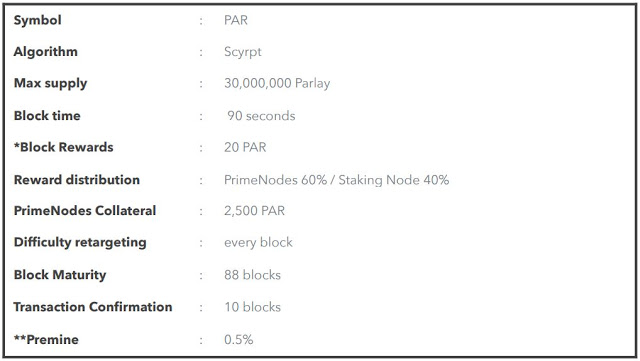Viewport: 640px width, 361px height.
Task: Select the 2,500 PAR collateral value
Action: [x=254, y=211]
